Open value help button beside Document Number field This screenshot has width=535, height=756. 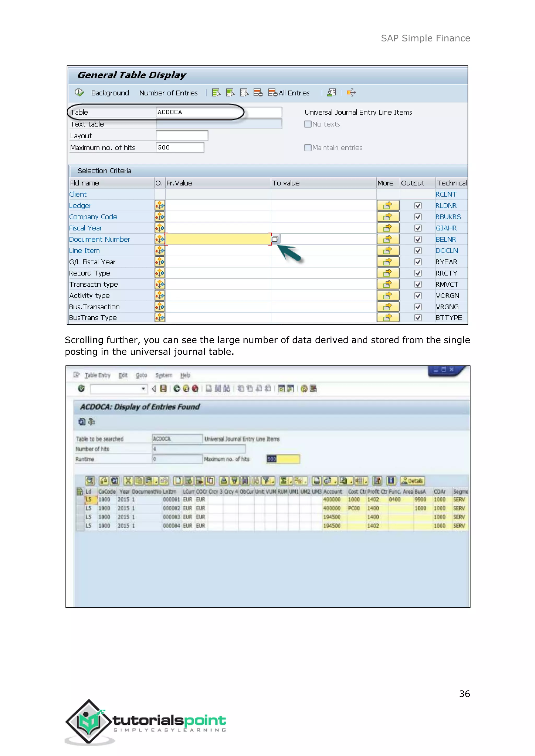click(275, 239)
